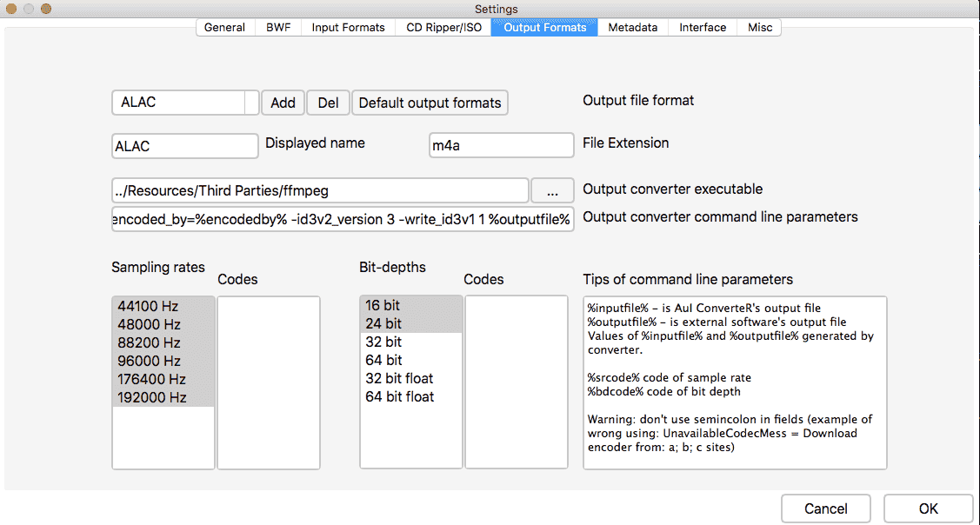The image size is (980, 525).
Task: Click the sampling rates Codes box
Action: [269, 382]
